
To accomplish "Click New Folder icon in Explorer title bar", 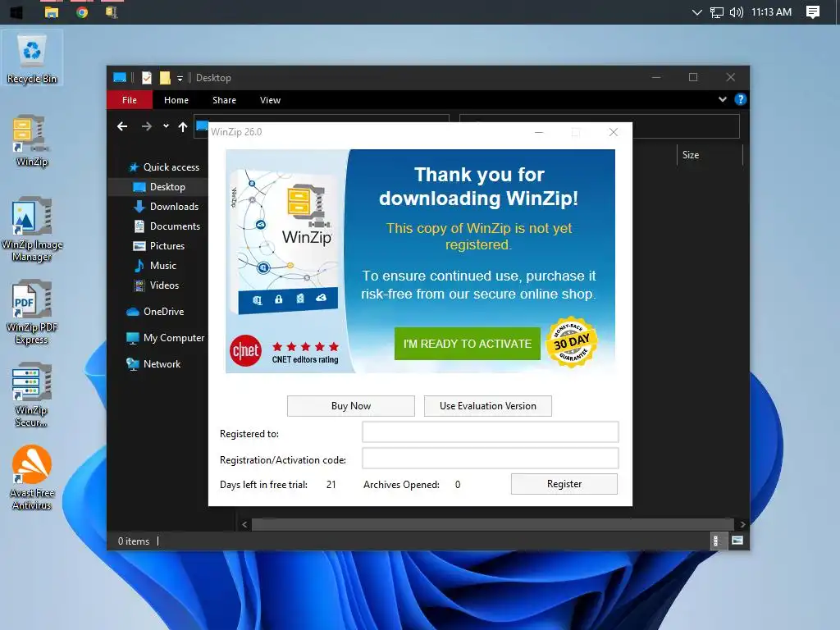I will pos(165,78).
